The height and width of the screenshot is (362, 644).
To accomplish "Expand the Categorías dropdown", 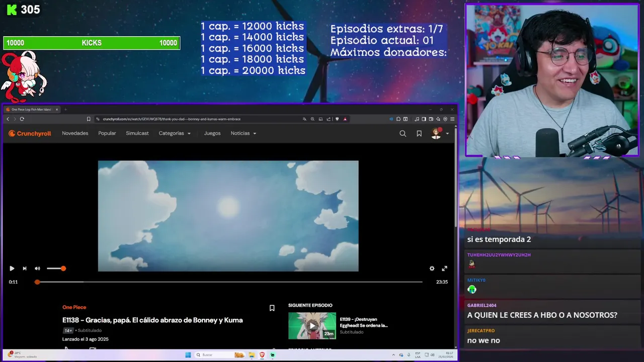I will point(175,133).
